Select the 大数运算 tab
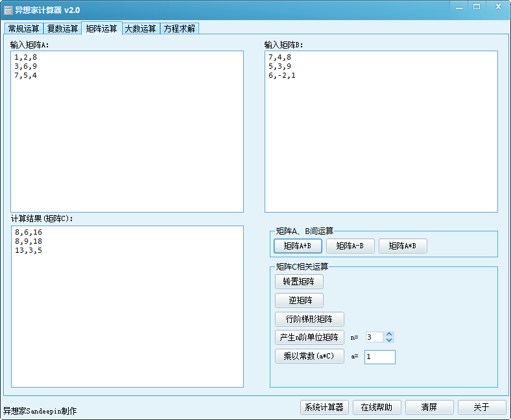The height and width of the screenshot is (420, 511). pyautogui.click(x=140, y=29)
